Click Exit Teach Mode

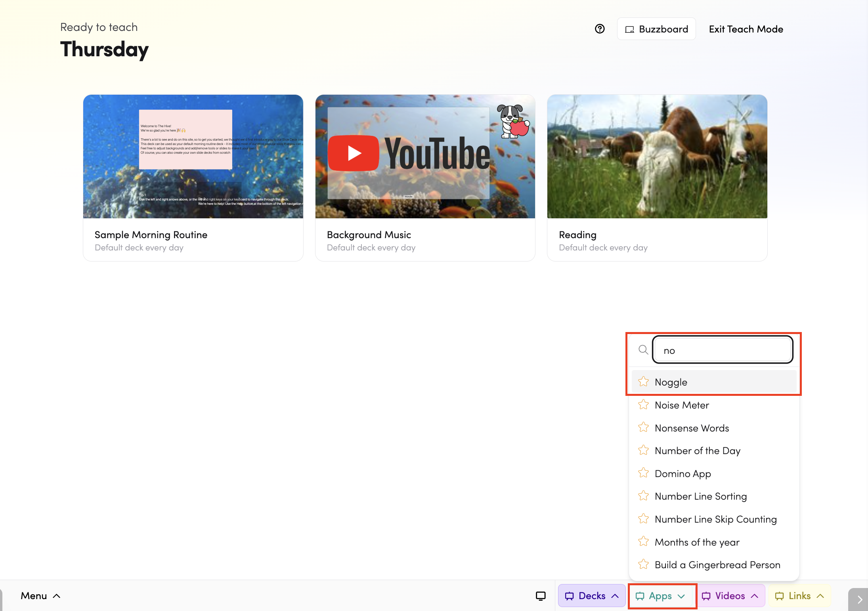746,29
